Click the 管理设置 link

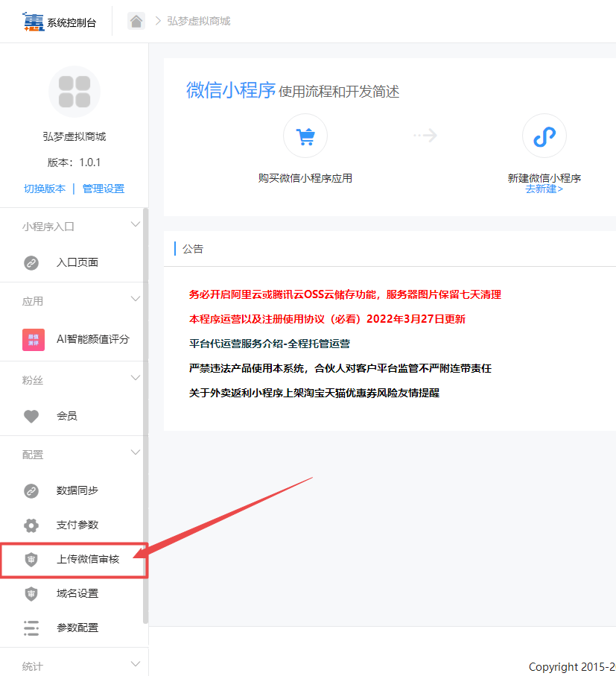click(x=104, y=189)
